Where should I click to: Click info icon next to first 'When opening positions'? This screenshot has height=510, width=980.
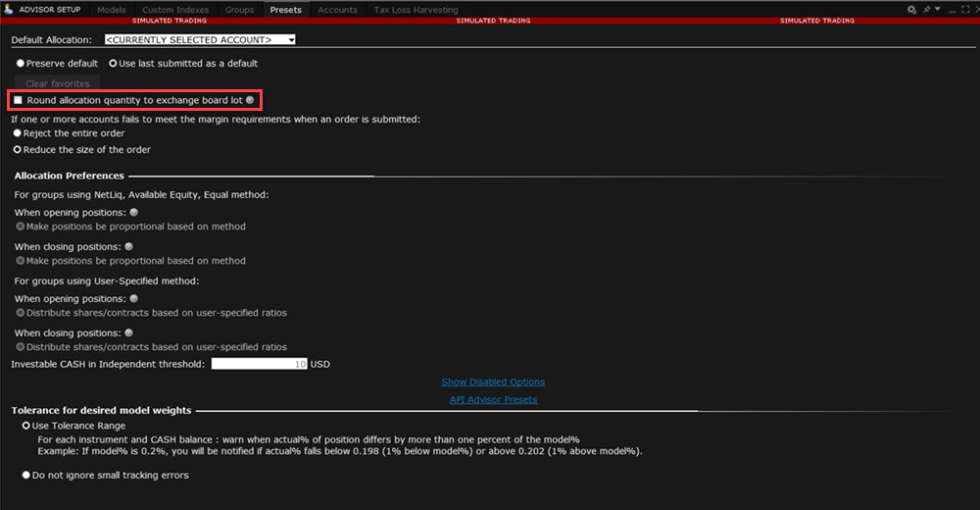tap(134, 212)
